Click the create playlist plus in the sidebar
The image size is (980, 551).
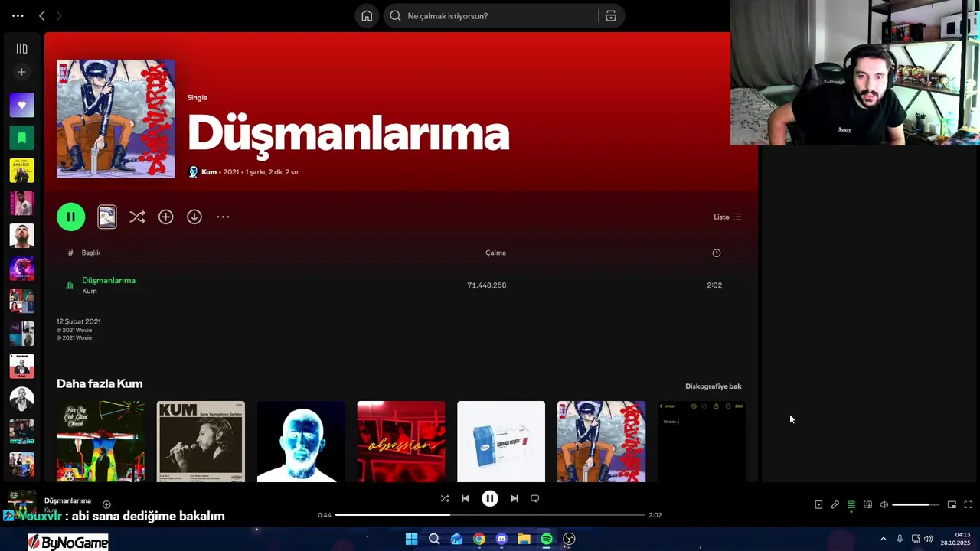click(21, 72)
